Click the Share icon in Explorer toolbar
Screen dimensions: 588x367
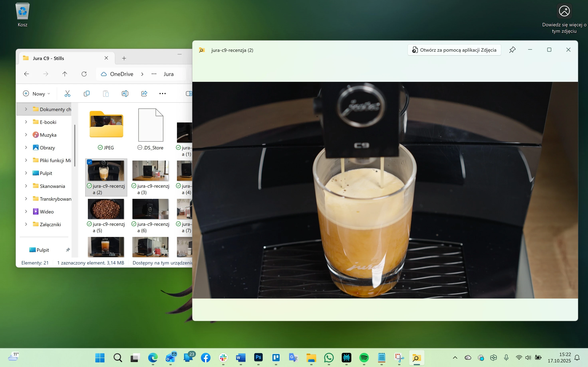[144, 94]
